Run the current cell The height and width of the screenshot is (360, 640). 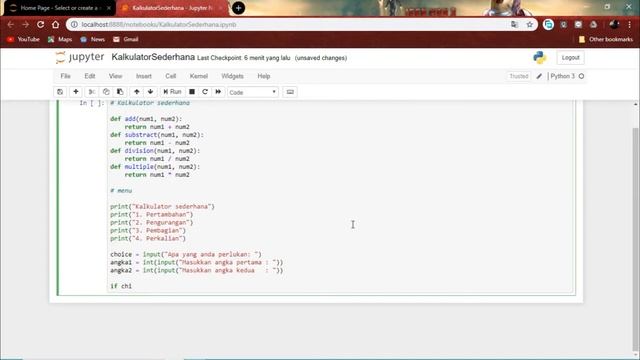pos(172,92)
